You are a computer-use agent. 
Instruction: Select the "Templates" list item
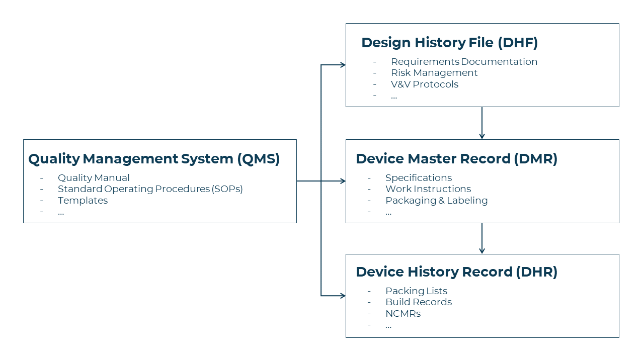click(83, 201)
